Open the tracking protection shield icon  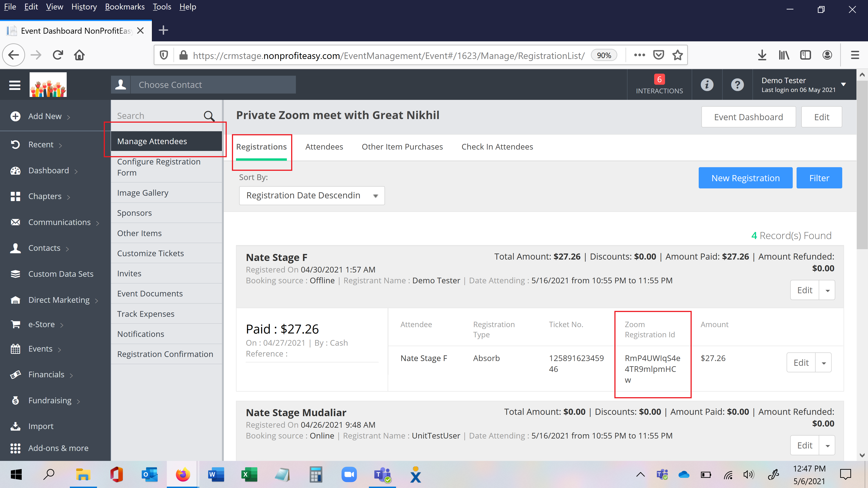(164, 55)
